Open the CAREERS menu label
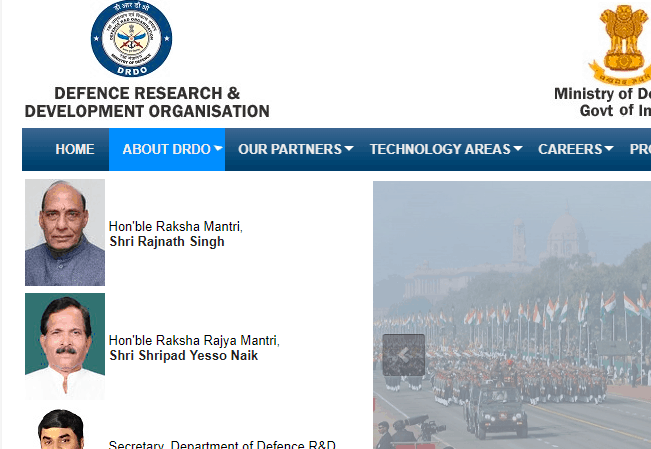The image size is (651, 449). [569, 149]
